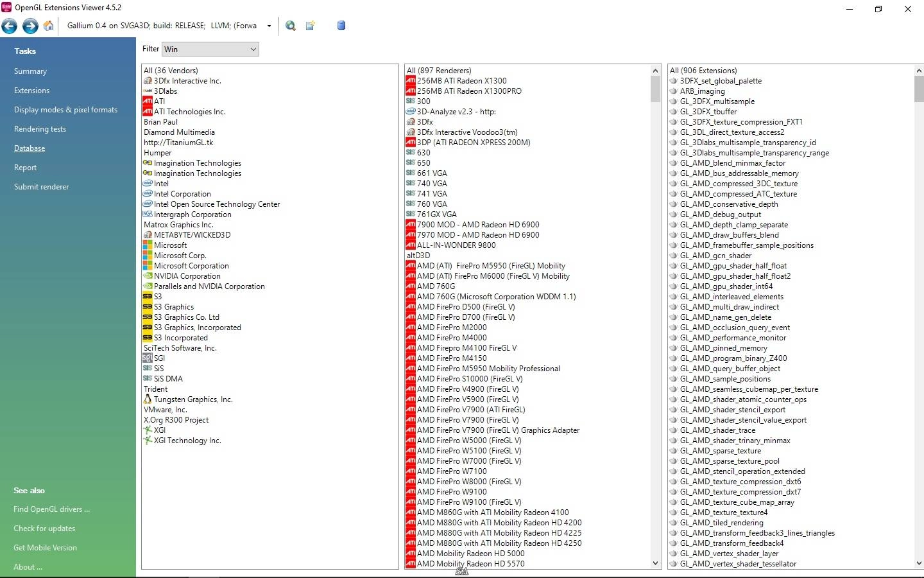Select AMD Mobility Radeon HD 5000 renderer
This screenshot has width=924, height=578.
point(471,554)
